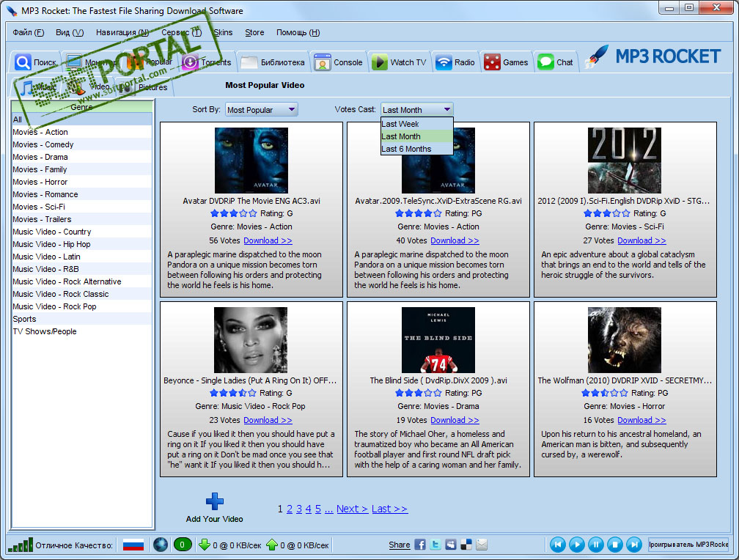The height and width of the screenshot is (560, 739).
Task: Go to the Next results page
Action: tap(352, 509)
